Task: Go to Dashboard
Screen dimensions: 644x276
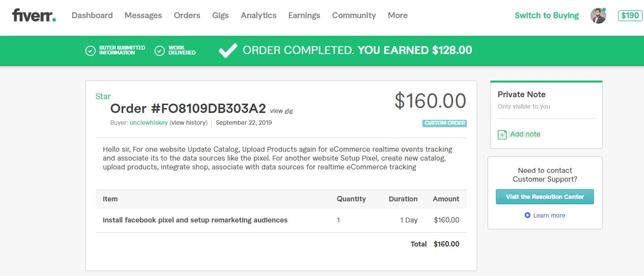Action: (x=92, y=15)
